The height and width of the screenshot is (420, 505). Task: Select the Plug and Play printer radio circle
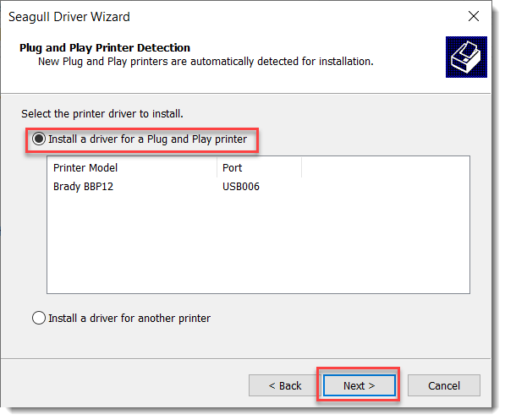(x=39, y=139)
